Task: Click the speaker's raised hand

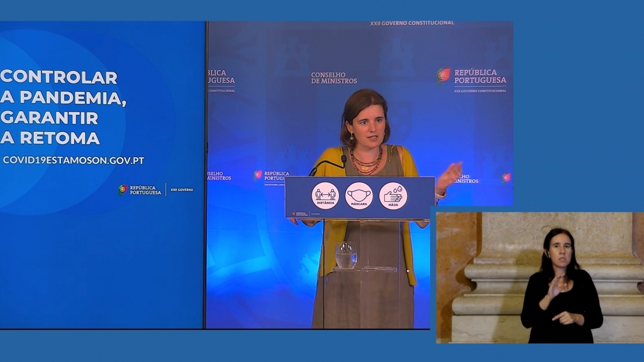Action: (x=450, y=176)
